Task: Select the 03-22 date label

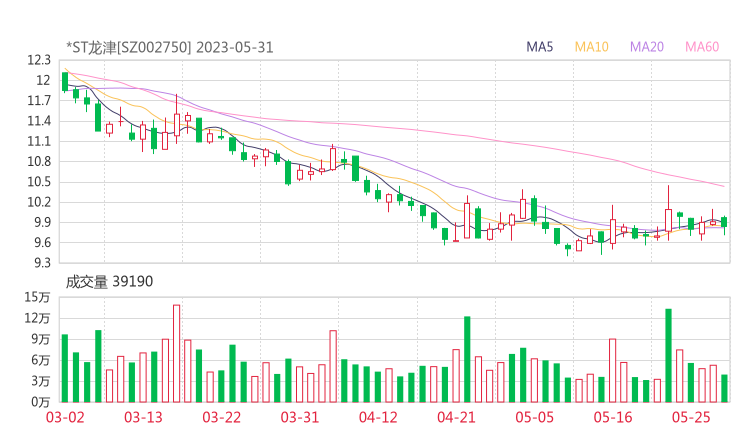Action: click(x=222, y=417)
